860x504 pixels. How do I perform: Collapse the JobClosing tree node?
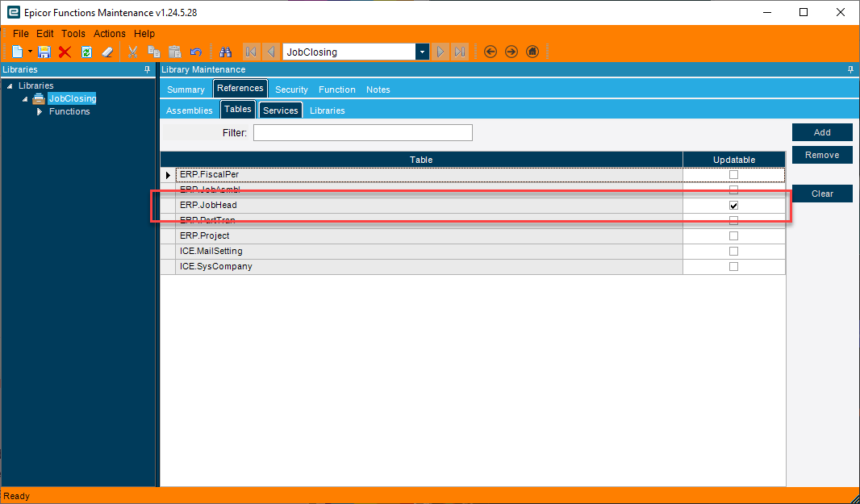pos(25,98)
